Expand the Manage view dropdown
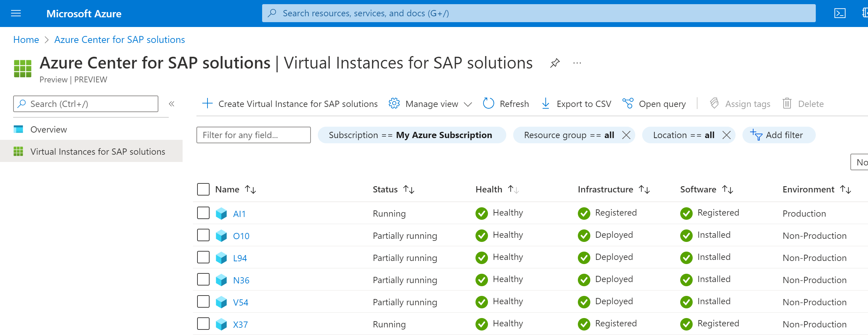 (430, 104)
